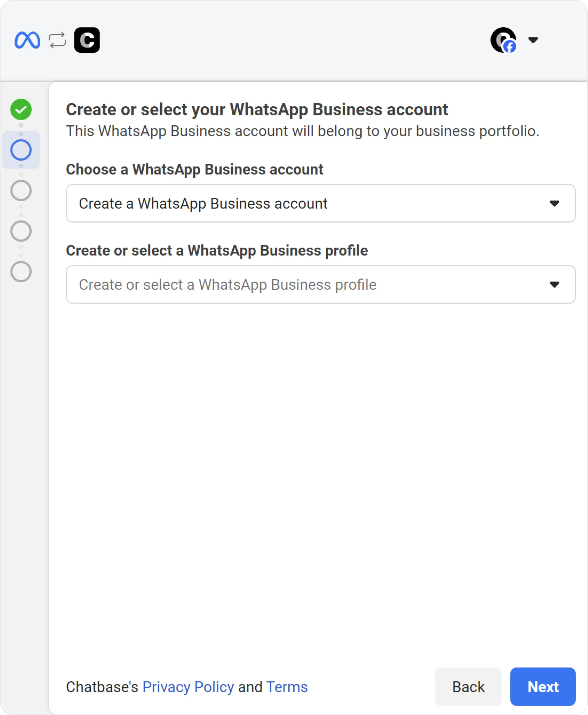
Task: Click the Facebook badge on avatar
Action: point(510,47)
